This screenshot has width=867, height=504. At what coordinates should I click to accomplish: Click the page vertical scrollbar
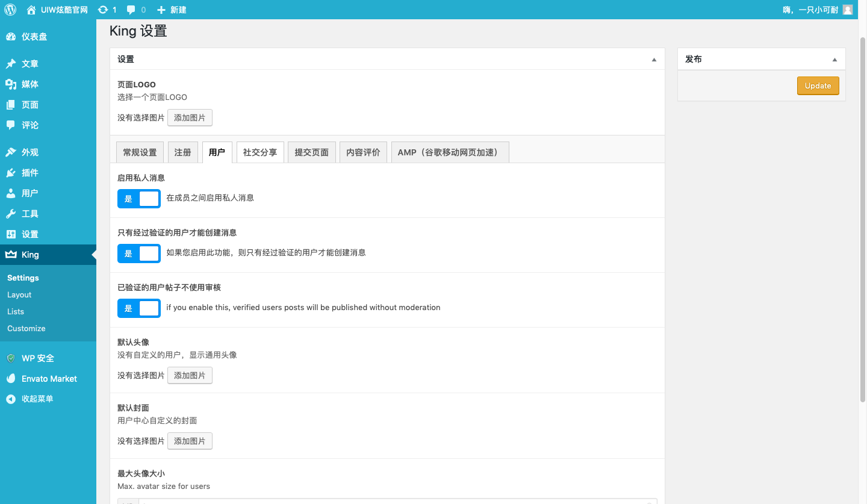pyautogui.click(x=862, y=217)
